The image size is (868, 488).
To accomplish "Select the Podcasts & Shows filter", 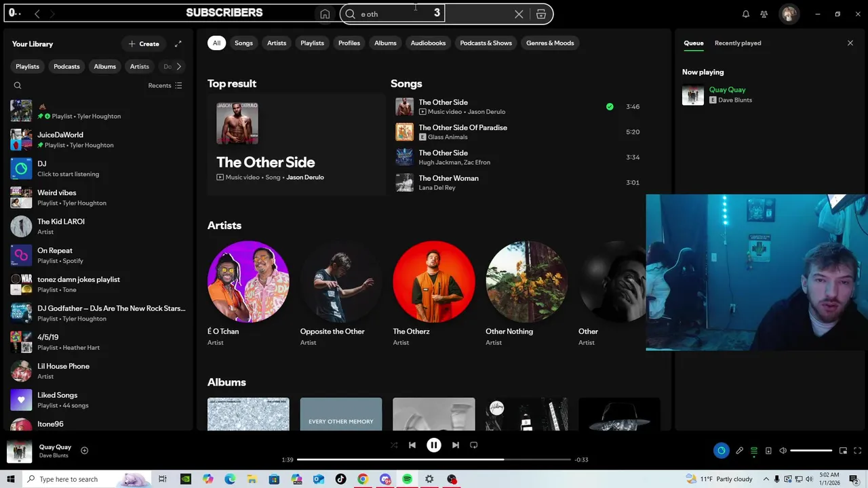I will coord(486,43).
